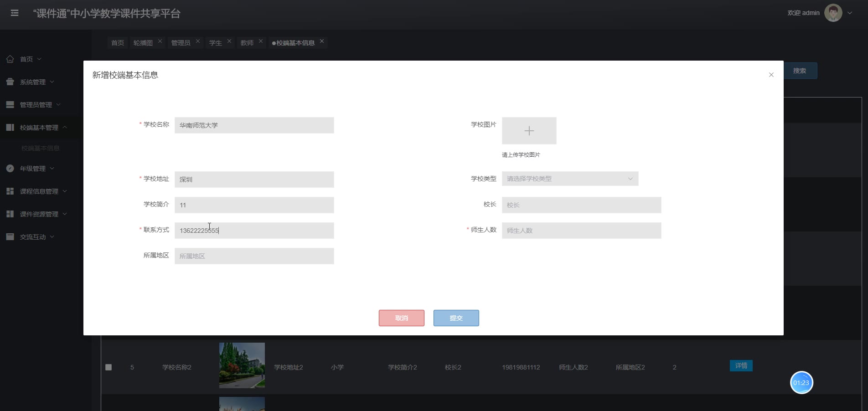Viewport: 868px width, 411px height.
Task: Click the 师生人数 input field
Action: click(582, 231)
